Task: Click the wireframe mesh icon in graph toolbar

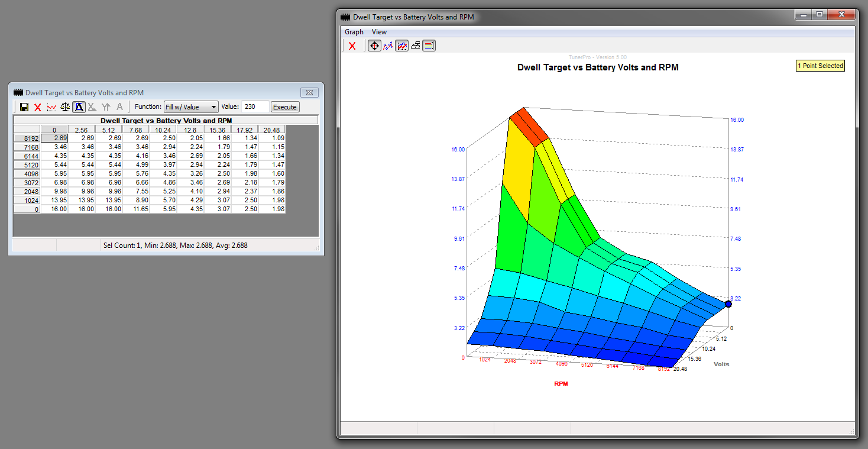Action: pyautogui.click(x=416, y=46)
